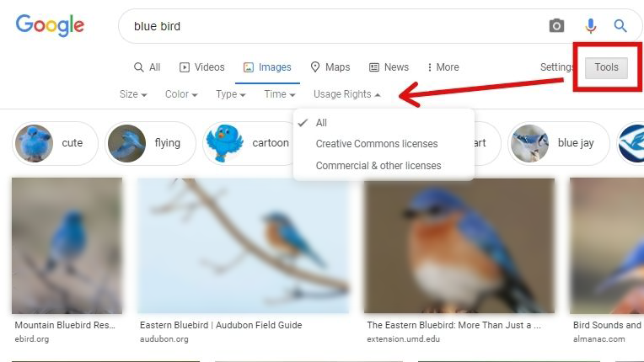Collapse the Usage Rights dropdown
The height and width of the screenshot is (362, 644).
[x=346, y=94]
